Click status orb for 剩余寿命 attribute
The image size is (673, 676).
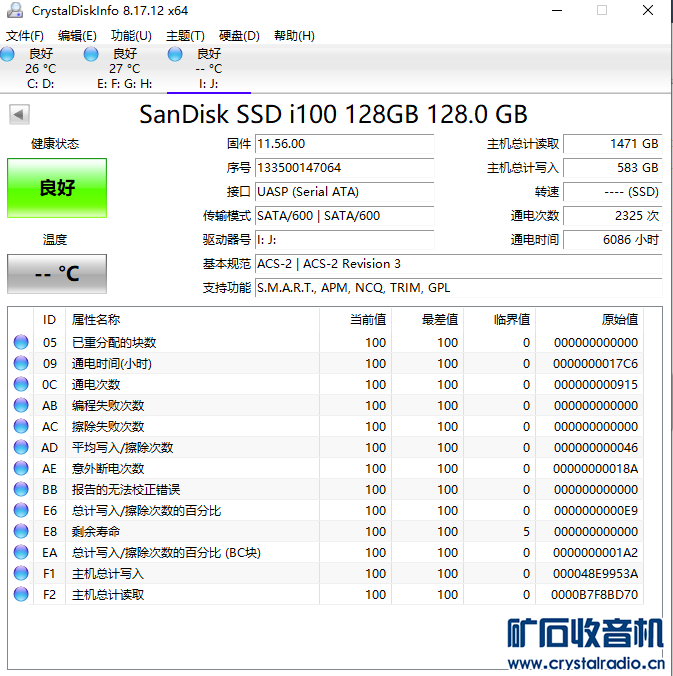point(21,531)
